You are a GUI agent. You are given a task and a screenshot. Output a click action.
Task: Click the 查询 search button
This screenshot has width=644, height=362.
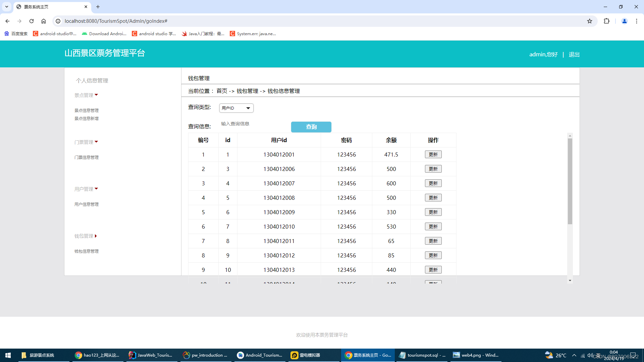[311, 127]
